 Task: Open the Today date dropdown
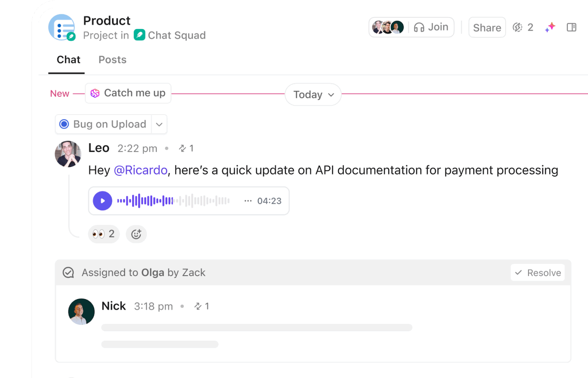(x=313, y=94)
